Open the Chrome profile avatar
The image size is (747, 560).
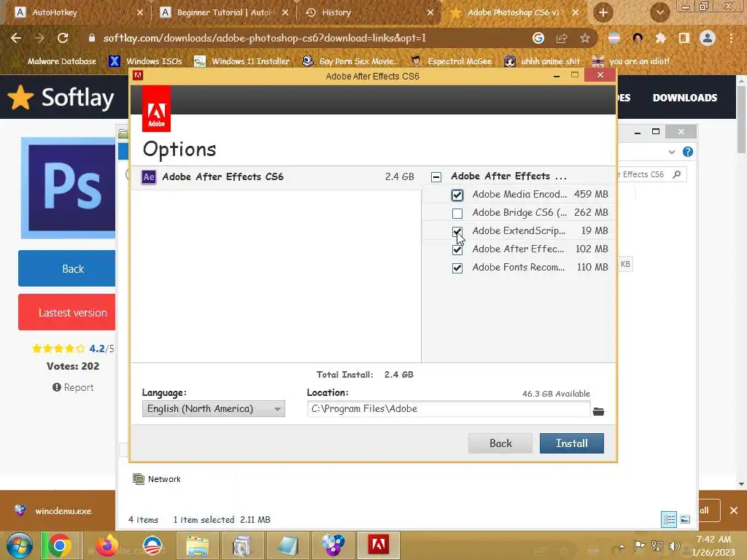pos(708,38)
